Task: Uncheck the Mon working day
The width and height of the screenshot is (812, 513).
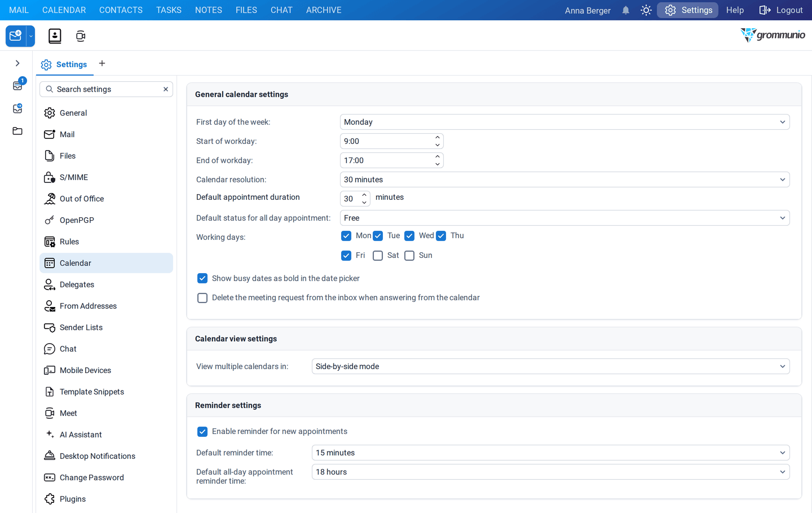Action: click(x=346, y=236)
